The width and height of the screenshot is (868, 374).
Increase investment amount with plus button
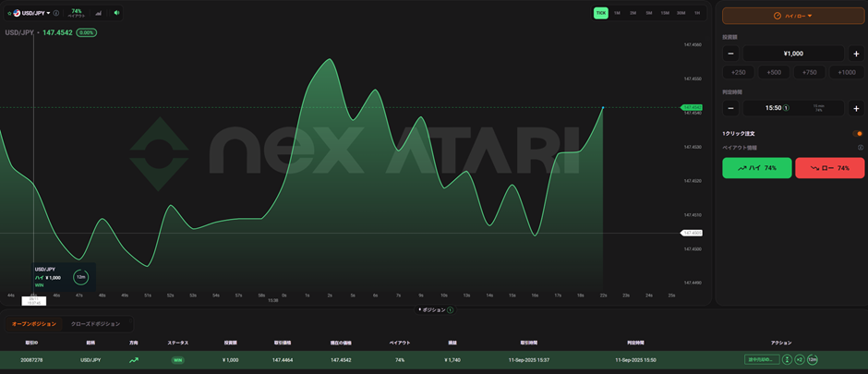click(856, 54)
